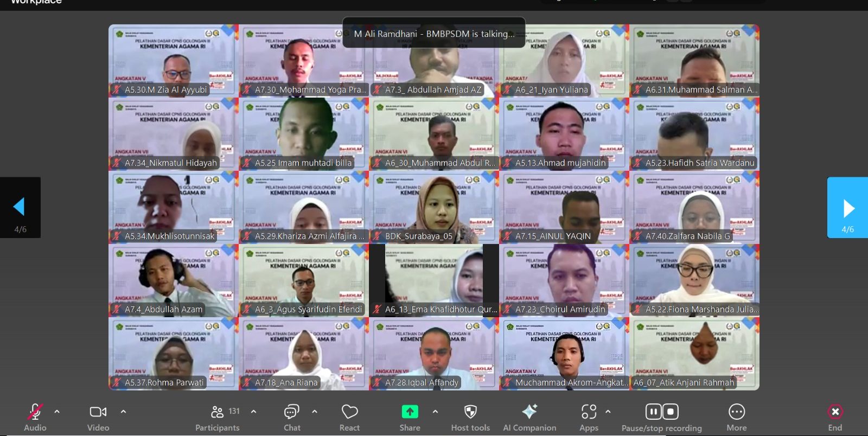This screenshot has width=868, height=436.
Task: Stop the meeting recording
Action: pyautogui.click(x=671, y=412)
